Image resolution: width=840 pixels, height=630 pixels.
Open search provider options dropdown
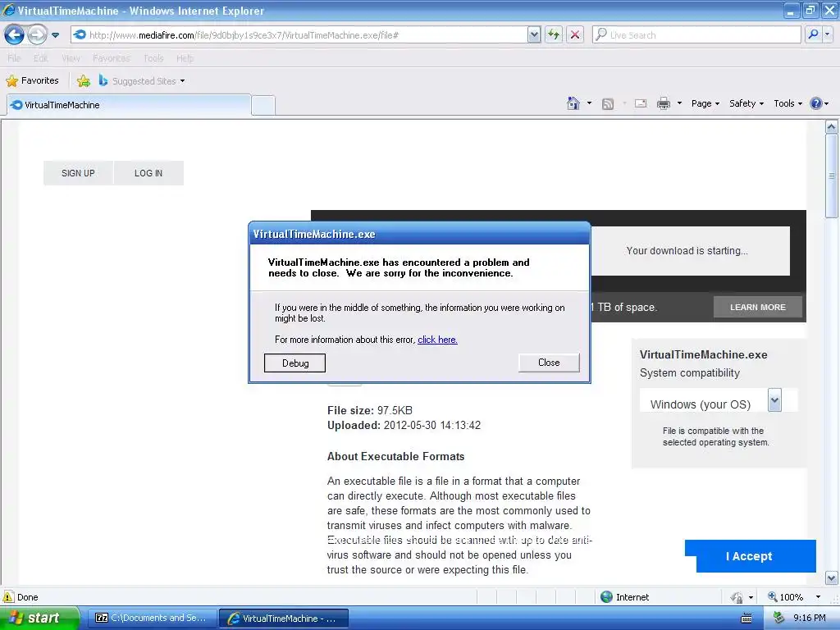tap(827, 34)
